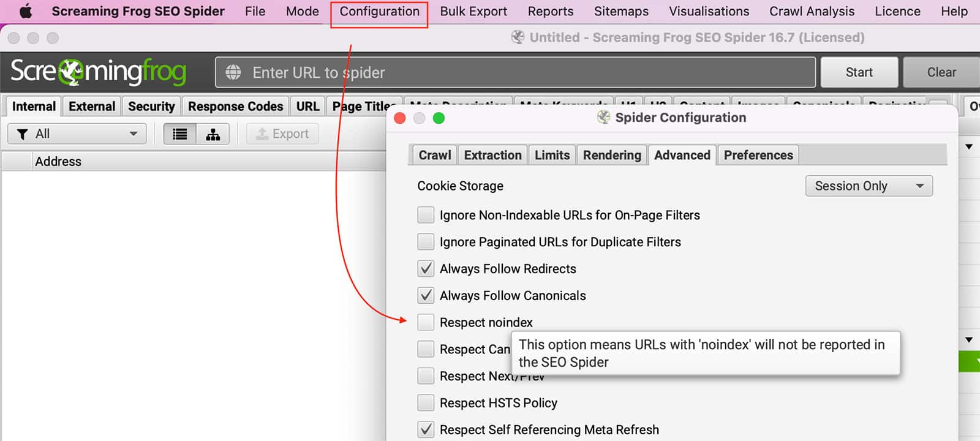Click the right panel's upper dropdown arrow
Viewport: 980px width, 441px height.
tap(969, 147)
